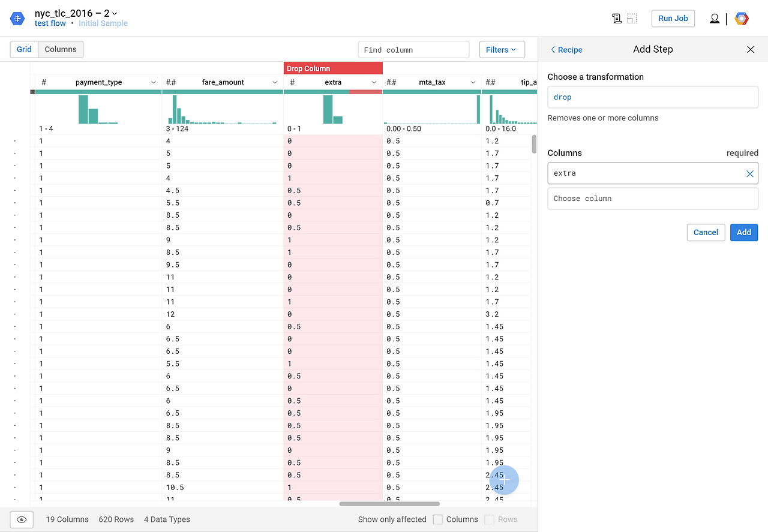Click Add to confirm the drop step
The width and height of the screenshot is (768, 532).
tap(743, 232)
